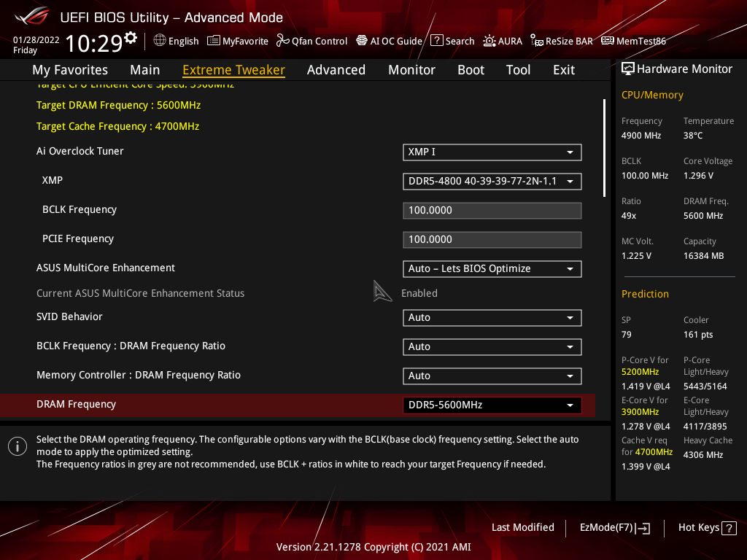Open the Boot tab

471,70
